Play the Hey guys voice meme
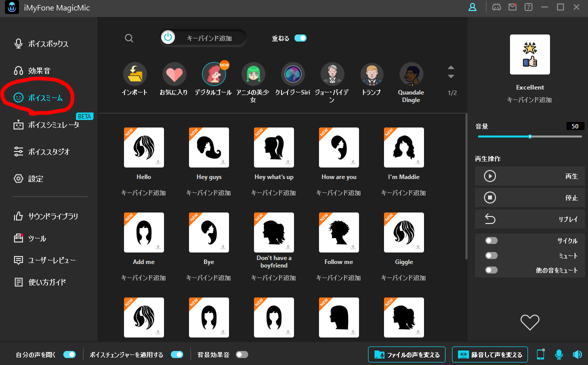Image resolution: width=588 pixels, height=365 pixels. (209, 147)
